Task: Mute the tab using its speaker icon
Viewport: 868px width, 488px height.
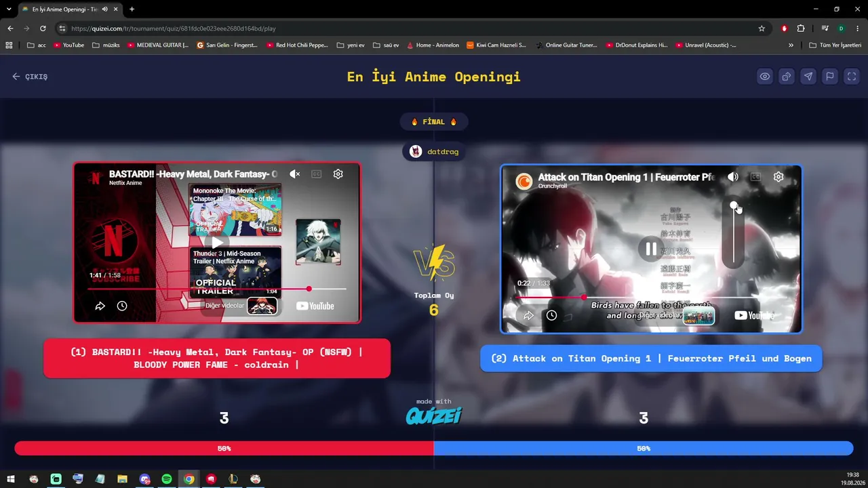Action: click(x=104, y=9)
